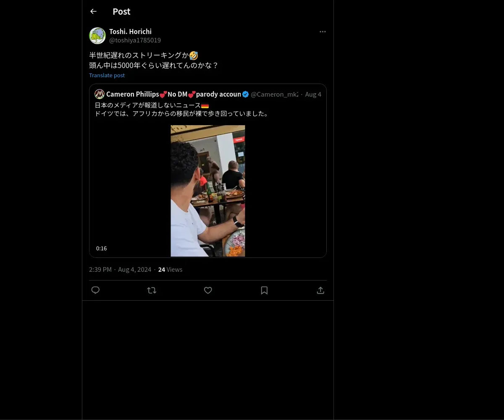Like the post with the heart icon
The height and width of the screenshot is (420, 504).
tap(208, 290)
